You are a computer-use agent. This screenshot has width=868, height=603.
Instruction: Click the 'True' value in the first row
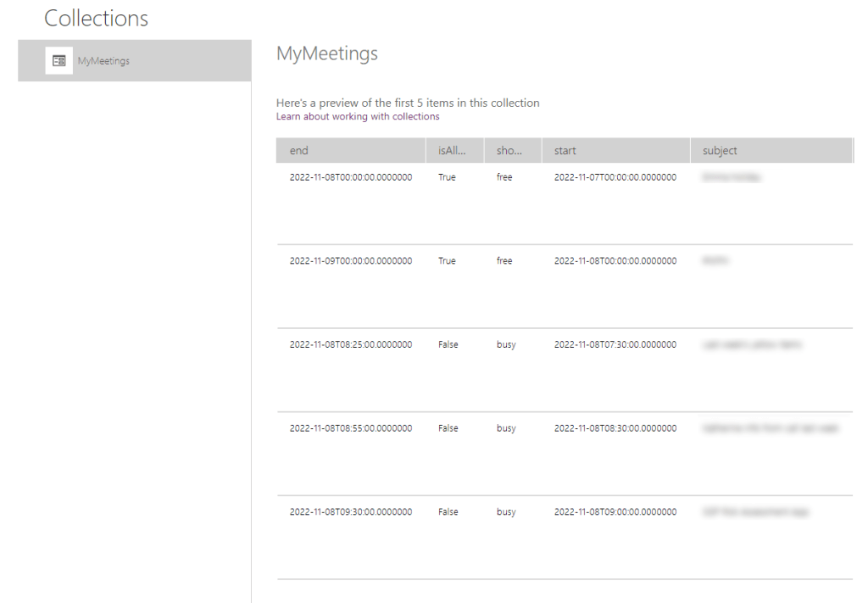447,176
